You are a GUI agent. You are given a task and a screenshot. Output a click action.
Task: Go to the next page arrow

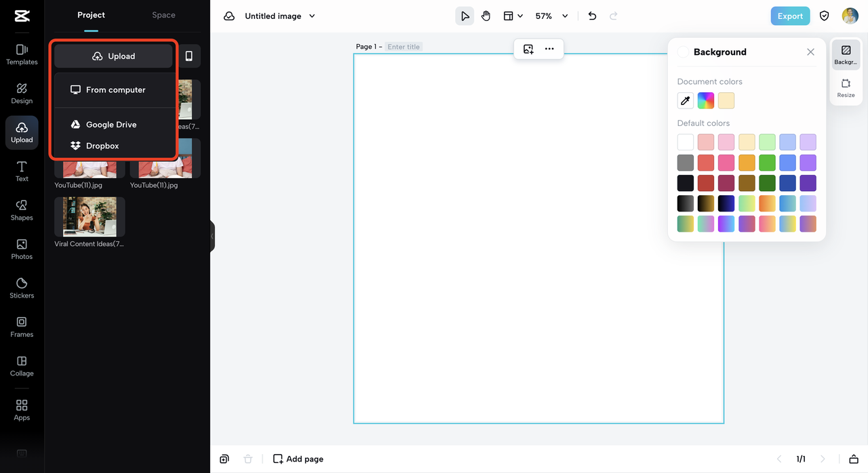pos(823,459)
